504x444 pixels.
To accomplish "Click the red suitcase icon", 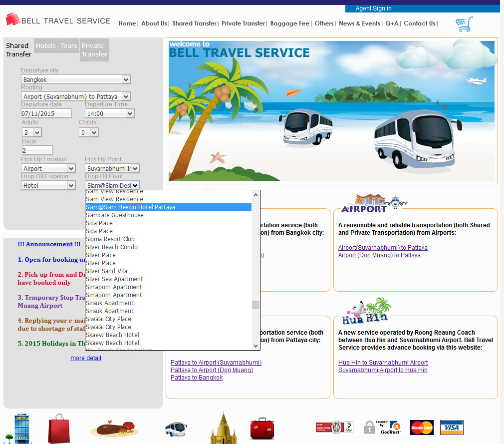I will (262, 428).
